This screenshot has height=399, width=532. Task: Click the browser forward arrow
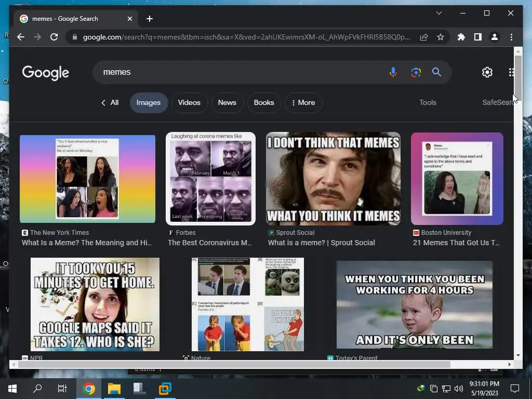pos(37,37)
